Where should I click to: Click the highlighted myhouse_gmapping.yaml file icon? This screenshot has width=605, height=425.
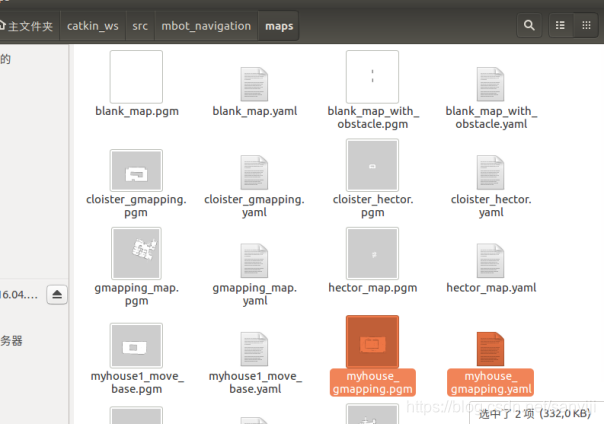(490, 349)
